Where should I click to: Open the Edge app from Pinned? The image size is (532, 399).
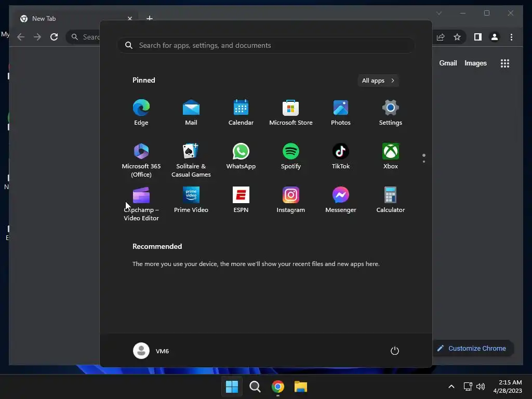(141, 113)
